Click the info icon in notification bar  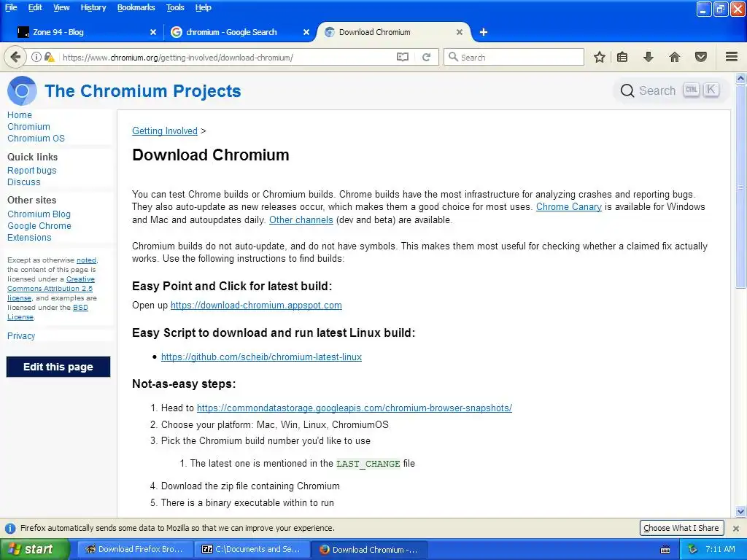(x=10, y=528)
